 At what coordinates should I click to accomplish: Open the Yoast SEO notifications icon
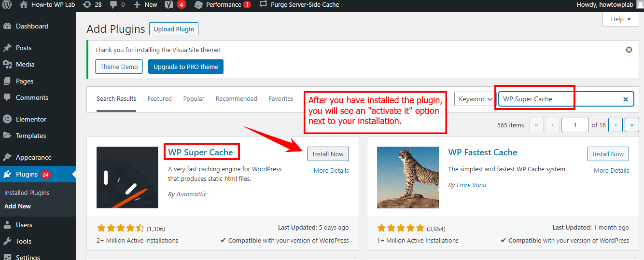click(x=175, y=5)
